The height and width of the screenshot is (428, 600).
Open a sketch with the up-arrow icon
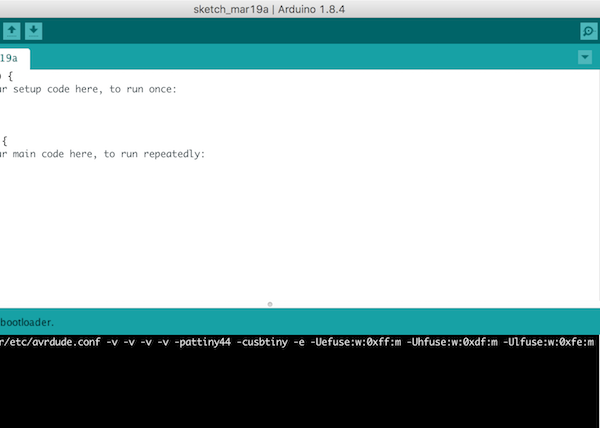click(11, 31)
